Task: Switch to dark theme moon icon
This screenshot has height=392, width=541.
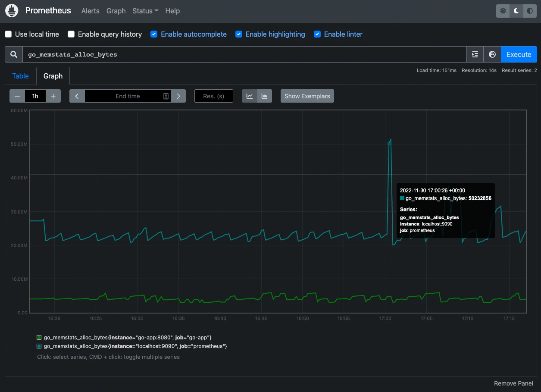Action: (516, 11)
